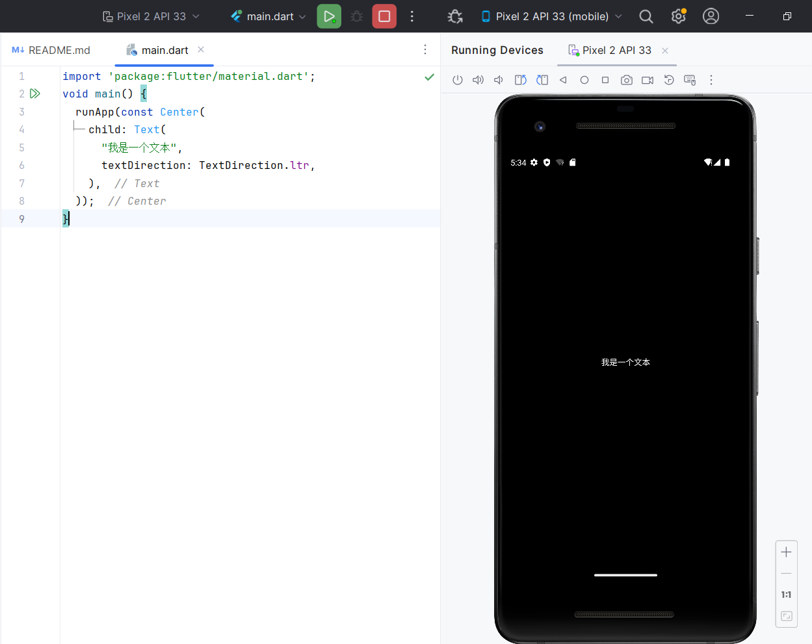Tap the emulator Home circle button
The width and height of the screenshot is (812, 644).
point(584,80)
